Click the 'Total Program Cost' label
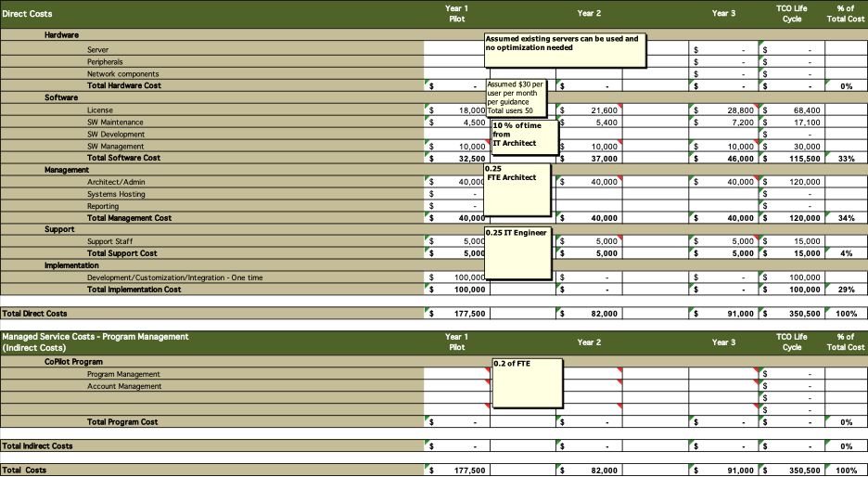The width and height of the screenshot is (868, 477). (x=122, y=422)
